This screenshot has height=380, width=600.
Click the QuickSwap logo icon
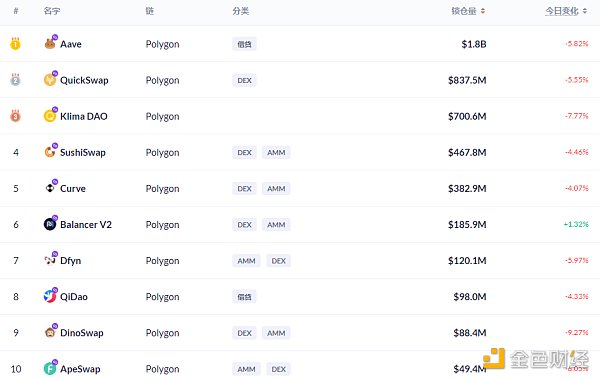[50, 80]
